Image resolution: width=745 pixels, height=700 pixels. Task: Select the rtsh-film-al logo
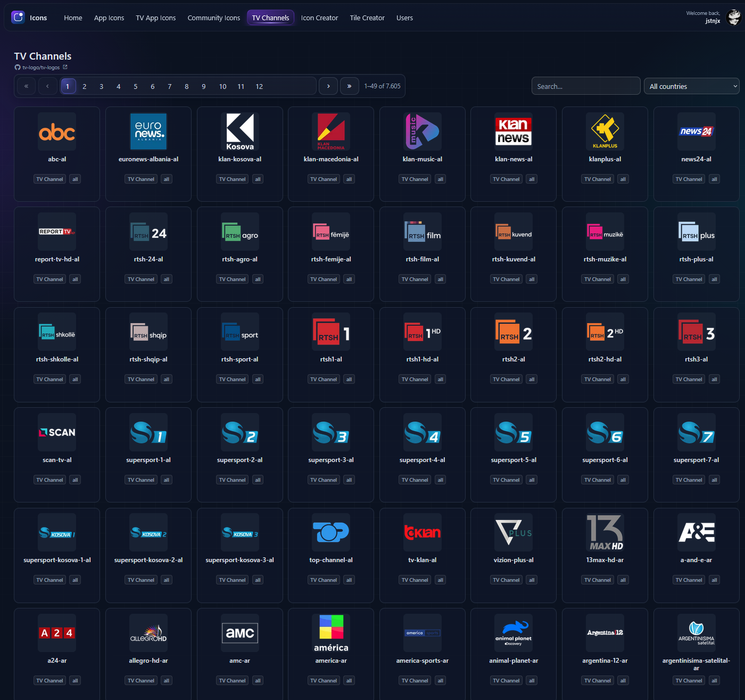[x=423, y=232]
